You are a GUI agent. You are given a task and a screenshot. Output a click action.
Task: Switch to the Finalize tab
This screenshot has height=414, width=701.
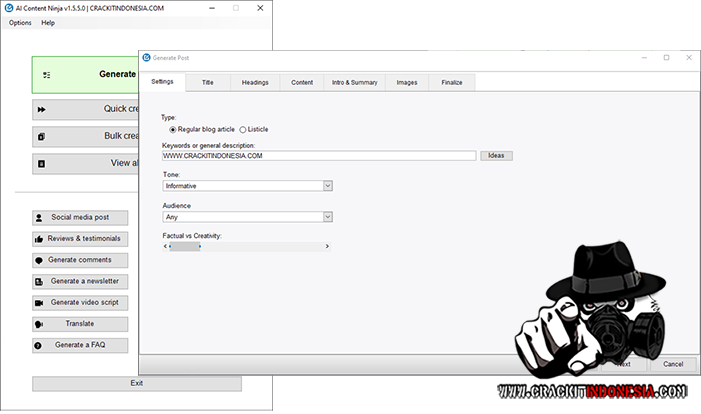[x=452, y=83]
